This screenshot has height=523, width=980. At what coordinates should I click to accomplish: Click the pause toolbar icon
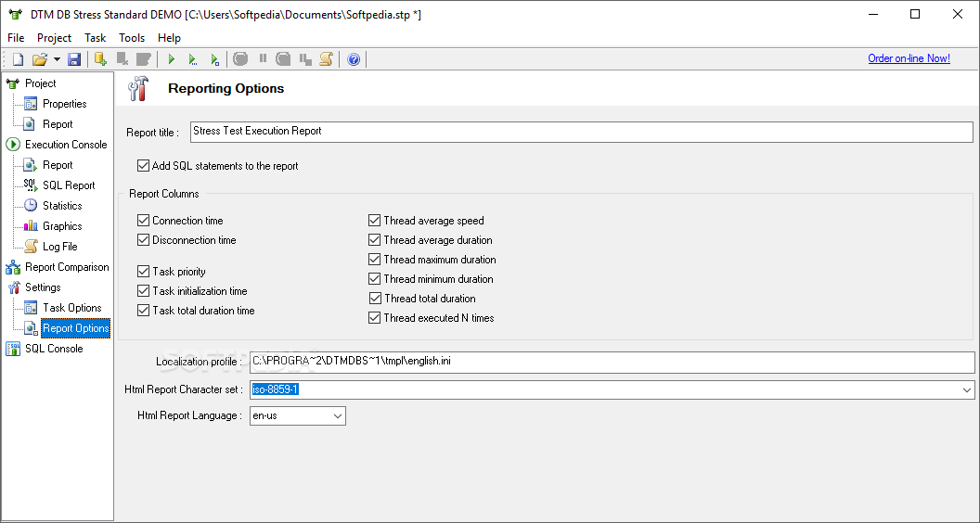[x=263, y=58]
